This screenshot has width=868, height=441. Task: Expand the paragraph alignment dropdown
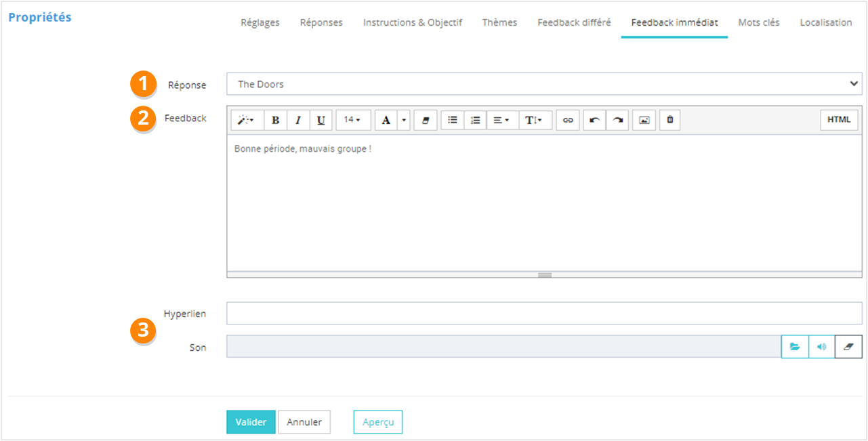click(502, 121)
